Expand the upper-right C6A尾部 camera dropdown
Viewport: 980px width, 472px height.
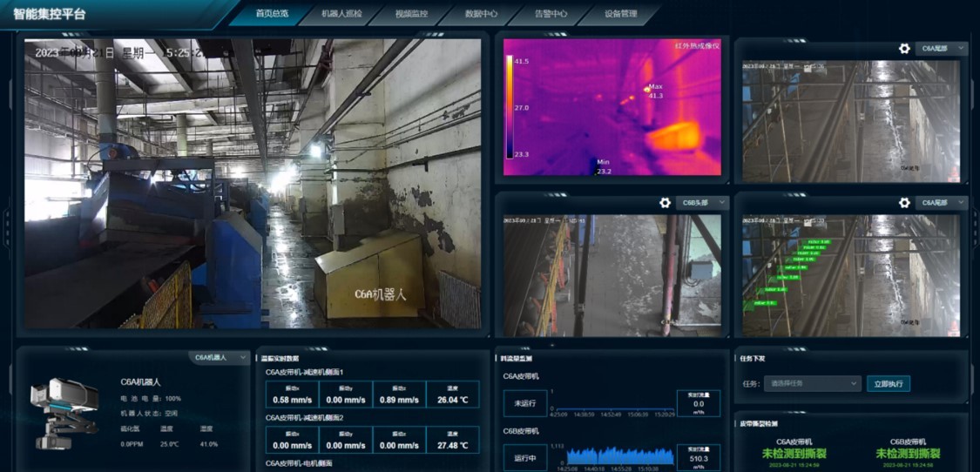[942, 49]
